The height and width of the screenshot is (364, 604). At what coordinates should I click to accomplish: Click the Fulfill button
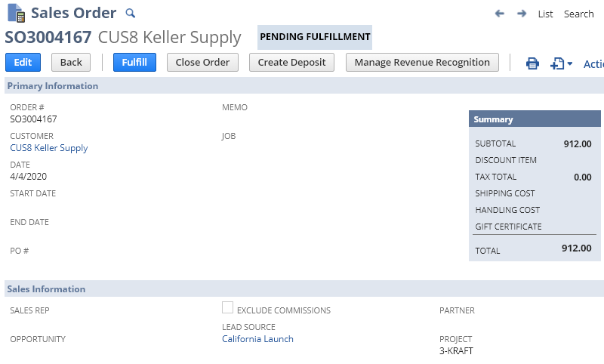pyautogui.click(x=134, y=62)
